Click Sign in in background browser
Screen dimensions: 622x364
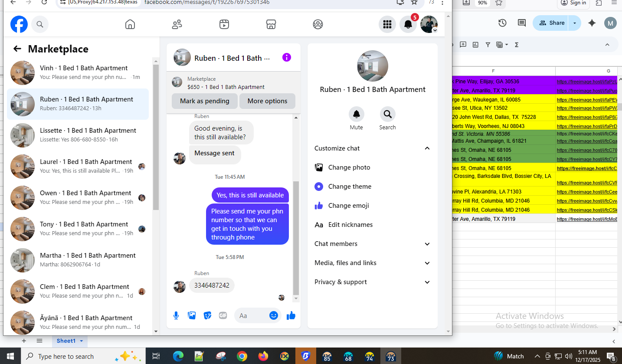click(x=573, y=3)
